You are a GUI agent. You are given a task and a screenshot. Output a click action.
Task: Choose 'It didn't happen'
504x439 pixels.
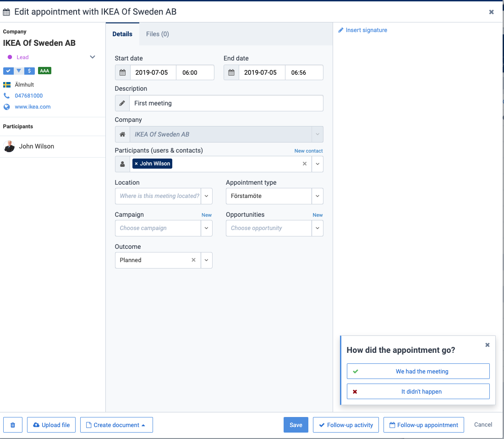pos(418,391)
